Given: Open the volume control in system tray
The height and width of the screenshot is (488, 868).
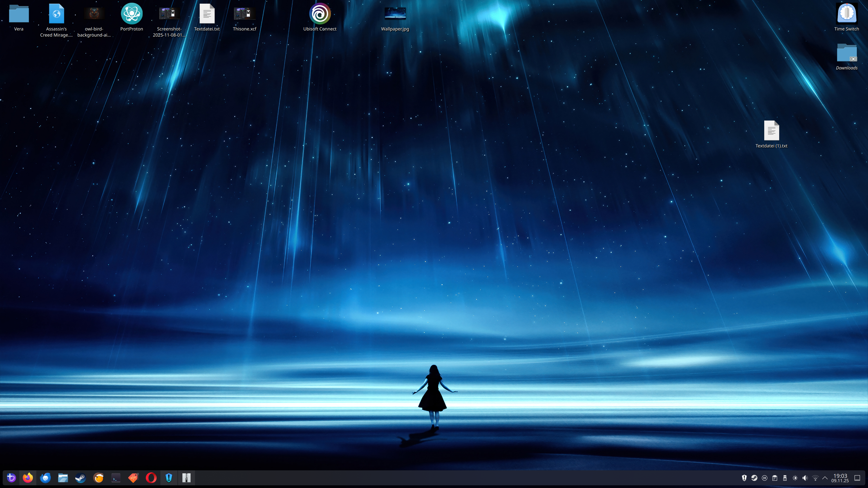Looking at the screenshot, I should click(x=805, y=478).
